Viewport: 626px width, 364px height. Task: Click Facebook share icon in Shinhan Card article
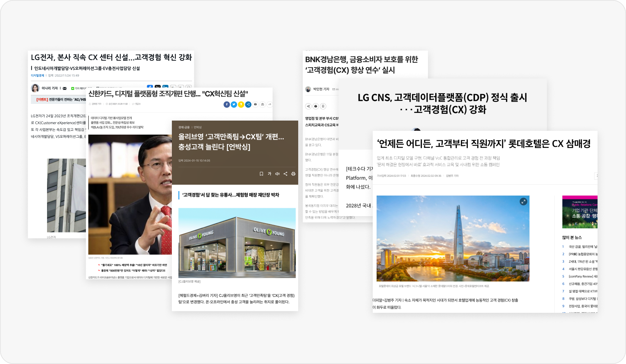pyautogui.click(x=226, y=105)
